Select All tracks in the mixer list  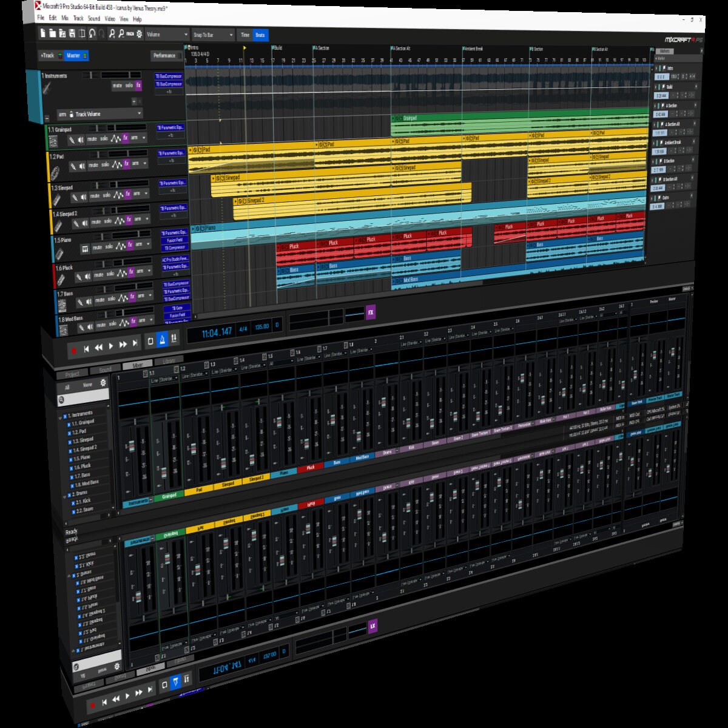pyautogui.click(x=67, y=387)
